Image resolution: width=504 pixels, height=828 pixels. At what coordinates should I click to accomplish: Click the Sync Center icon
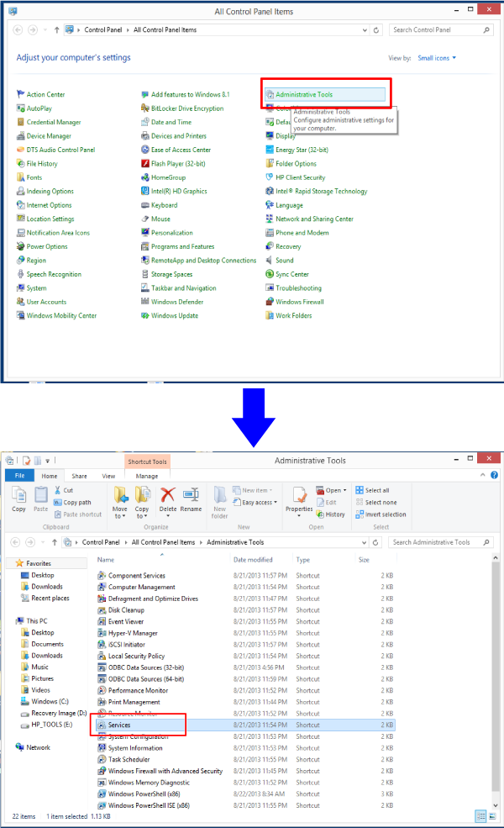pyautogui.click(x=270, y=274)
